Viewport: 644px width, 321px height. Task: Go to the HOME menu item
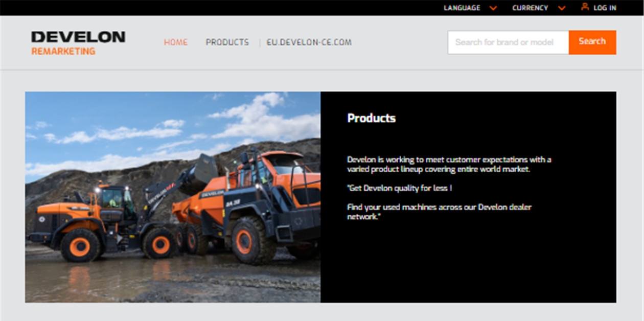pos(176,42)
